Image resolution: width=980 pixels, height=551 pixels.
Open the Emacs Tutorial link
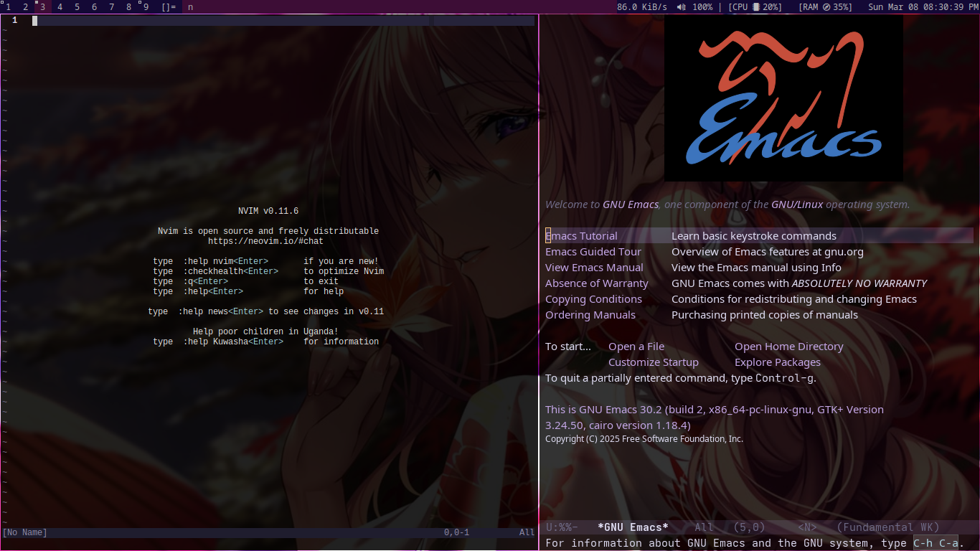tap(581, 236)
